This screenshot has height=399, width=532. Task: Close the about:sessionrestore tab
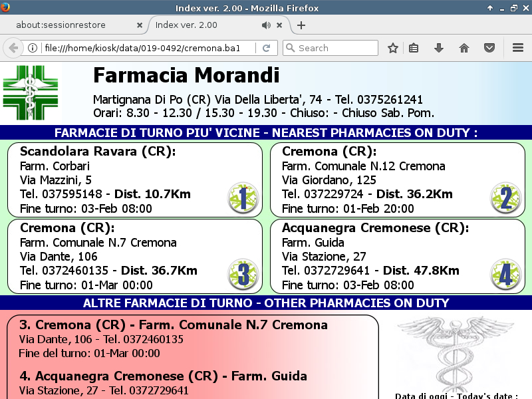coord(140,25)
